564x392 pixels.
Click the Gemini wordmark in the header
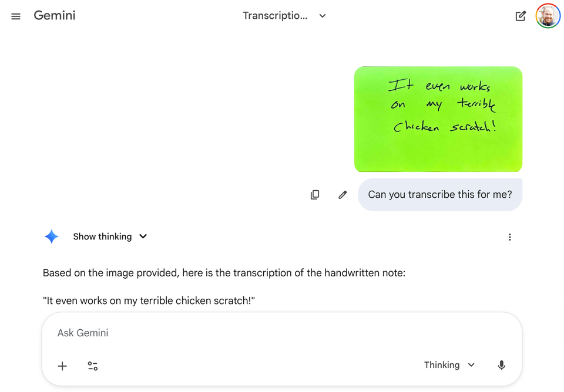(x=54, y=15)
